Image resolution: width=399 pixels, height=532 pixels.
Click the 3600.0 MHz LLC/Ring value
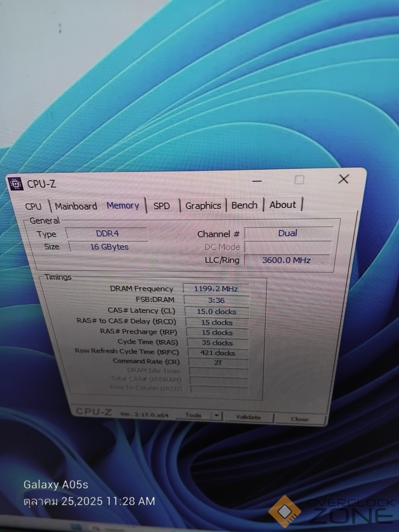287,260
